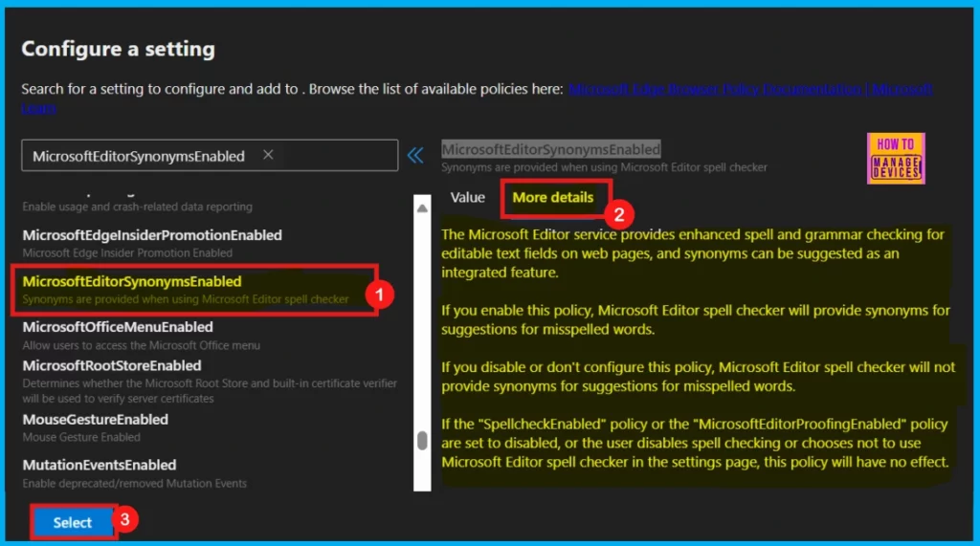Image resolution: width=980 pixels, height=546 pixels.
Task: Click the scrollbar up arrow in the settings list
Action: pyautogui.click(x=422, y=208)
